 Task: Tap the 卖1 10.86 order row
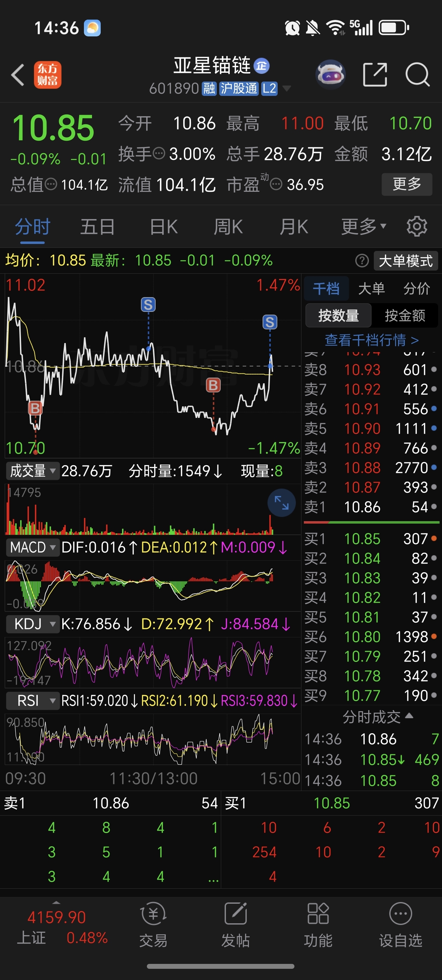pyautogui.click(x=371, y=507)
